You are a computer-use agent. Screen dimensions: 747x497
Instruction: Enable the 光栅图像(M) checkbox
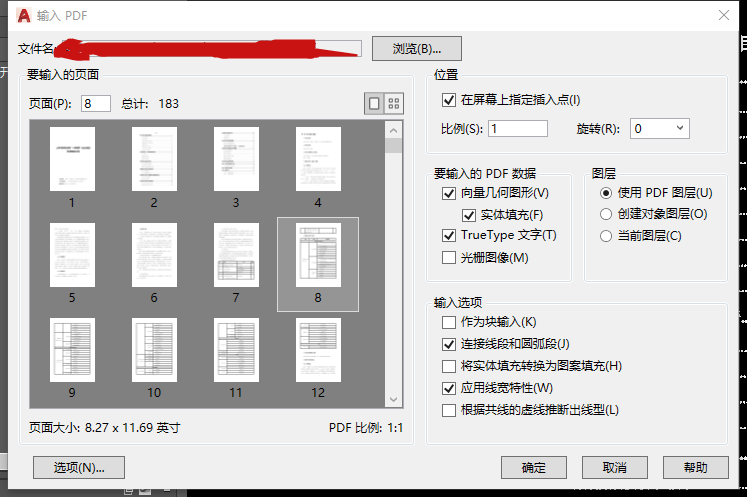pos(448,258)
